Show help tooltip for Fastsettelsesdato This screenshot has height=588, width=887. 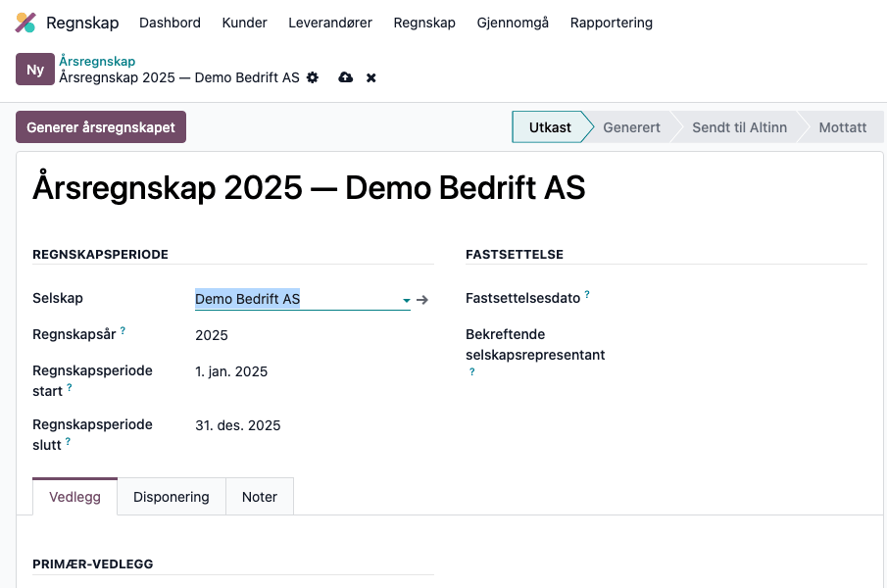[x=587, y=294]
